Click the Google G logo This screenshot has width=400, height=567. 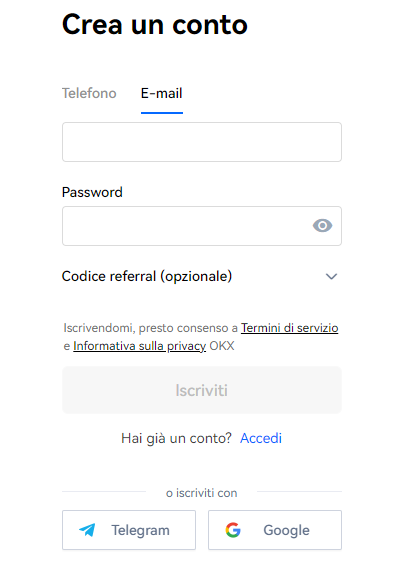click(x=233, y=530)
